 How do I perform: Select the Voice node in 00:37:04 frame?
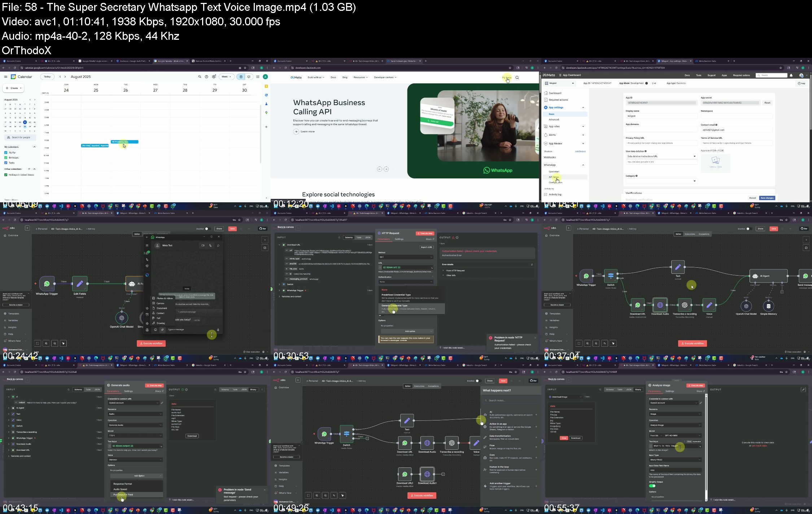pos(709,305)
